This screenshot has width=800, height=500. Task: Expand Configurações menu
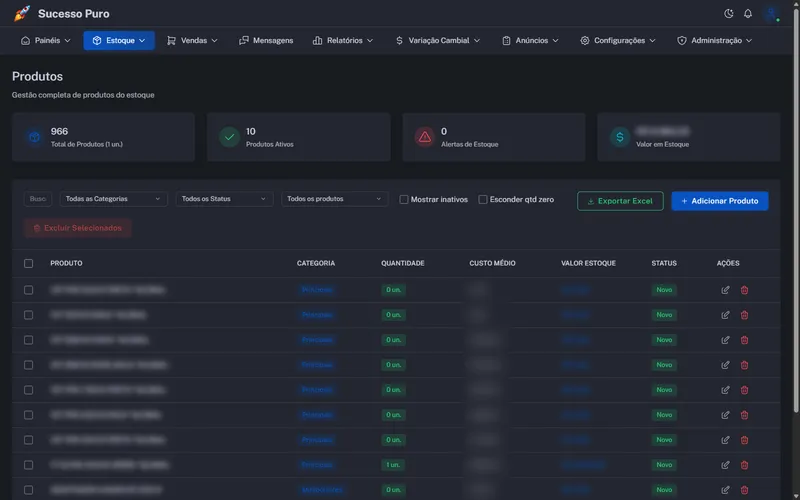[618, 40]
